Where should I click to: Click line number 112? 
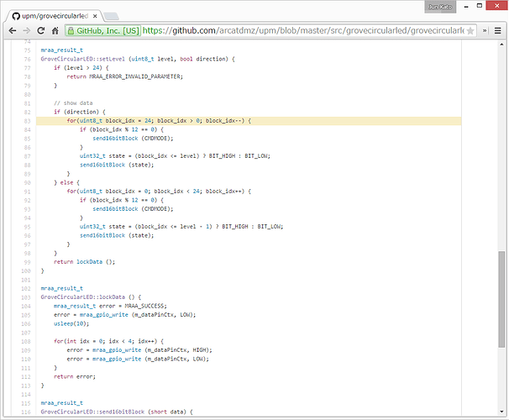(x=26, y=377)
